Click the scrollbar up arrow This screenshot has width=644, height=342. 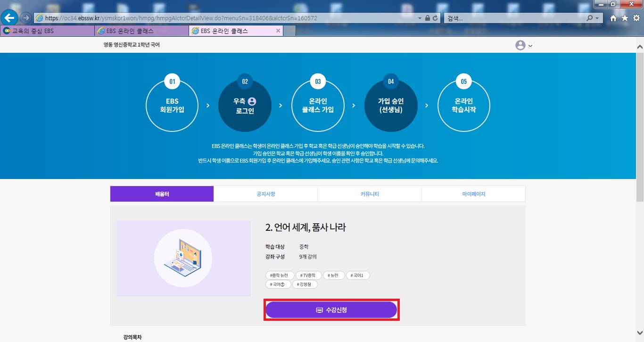point(640,47)
